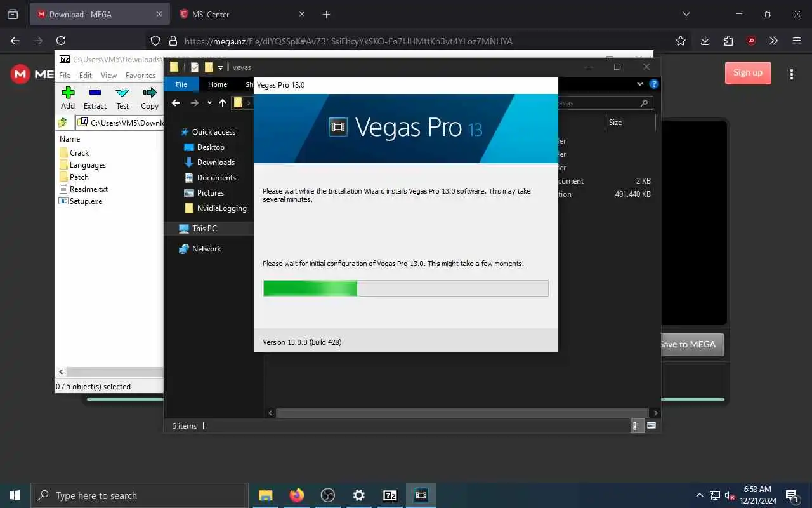Click the uBlock Origin extension icon
This screenshot has width=812, height=508.
(x=751, y=41)
